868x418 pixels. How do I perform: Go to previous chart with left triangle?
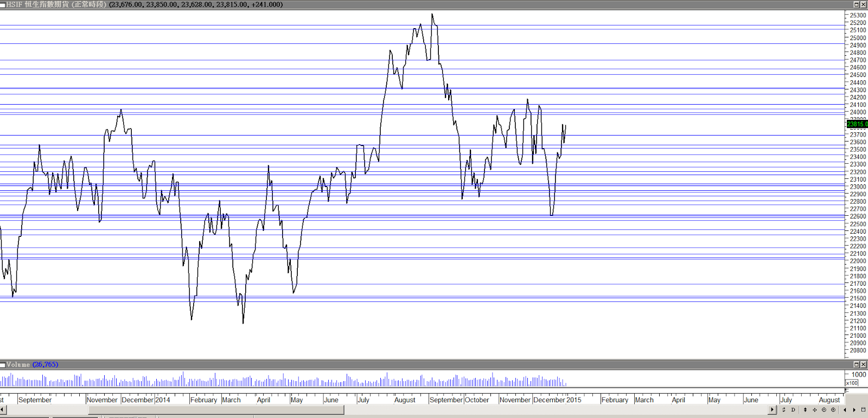845,410
